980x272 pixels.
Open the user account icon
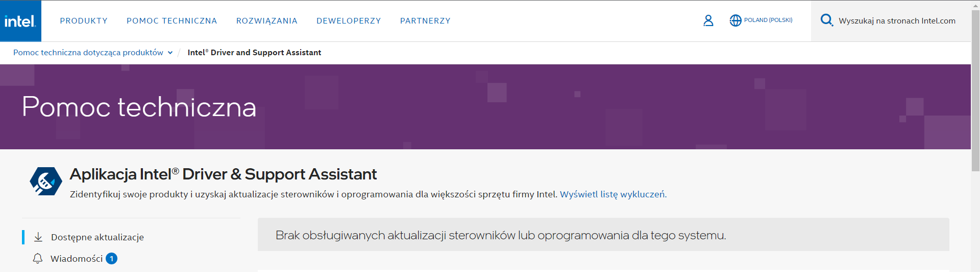pyautogui.click(x=708, y=20)
